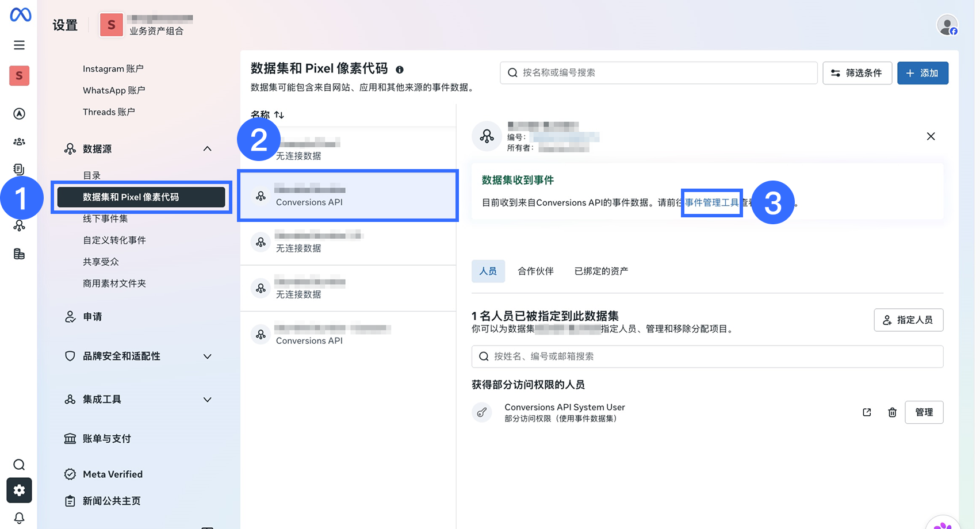Open 目录 under 数据源
Screen dimensions: 980x529
[x=92, y=175]
